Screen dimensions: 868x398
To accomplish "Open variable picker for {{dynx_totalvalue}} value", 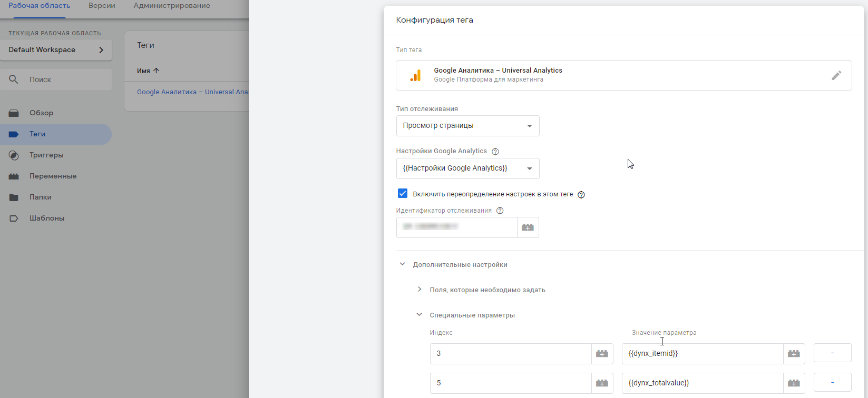I will coord(794,383).
